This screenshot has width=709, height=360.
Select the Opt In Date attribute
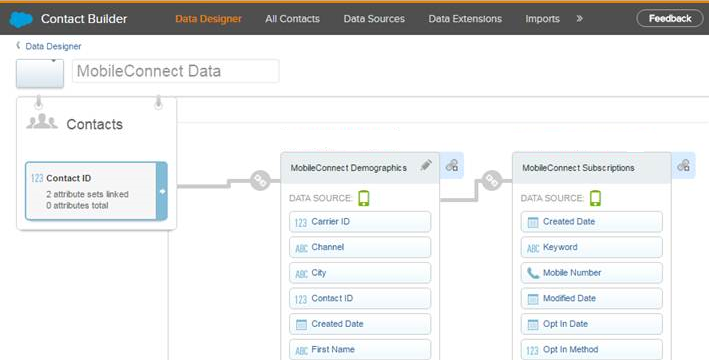click(x=591, y=324)
